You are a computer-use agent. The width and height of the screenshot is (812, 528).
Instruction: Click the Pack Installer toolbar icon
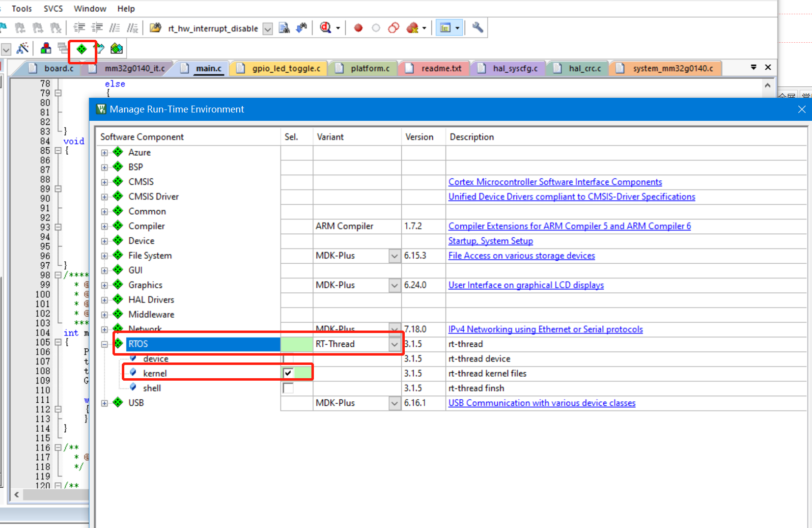click(116, 49)
